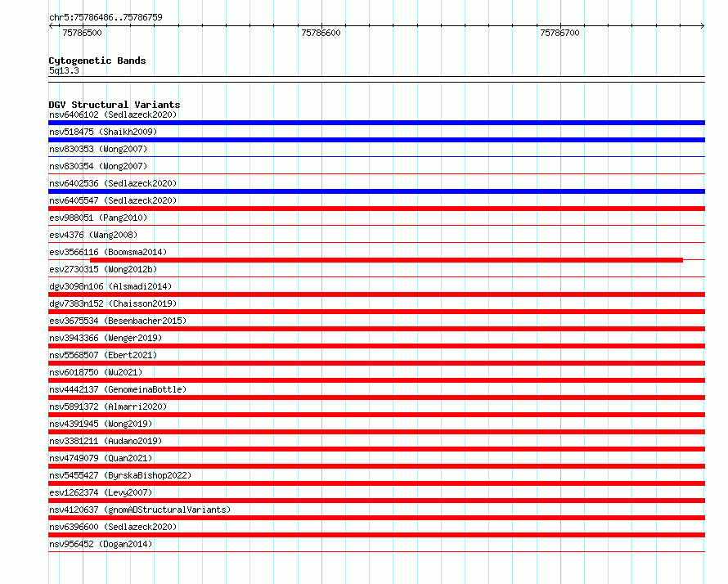This screenshot has height=584, width=728.
Task: Click the Cytogenetic Bands track title
Action: [x=97, y=61]
